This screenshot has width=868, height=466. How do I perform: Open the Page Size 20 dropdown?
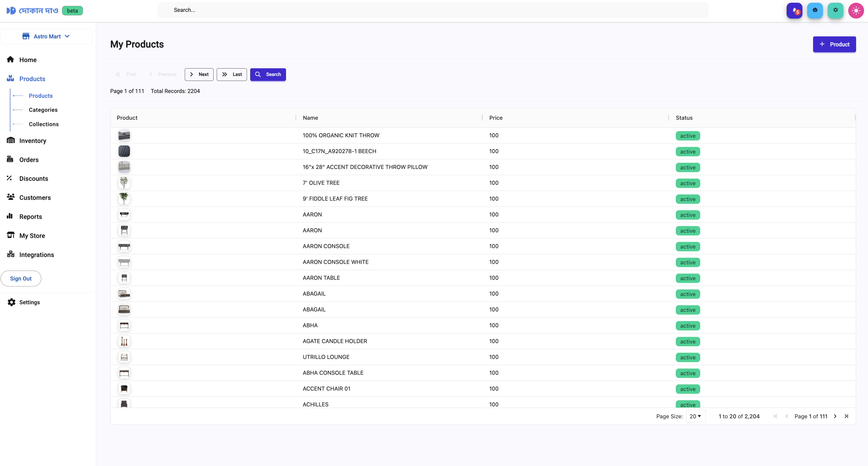pyautogui.click(x=695, y=416)
